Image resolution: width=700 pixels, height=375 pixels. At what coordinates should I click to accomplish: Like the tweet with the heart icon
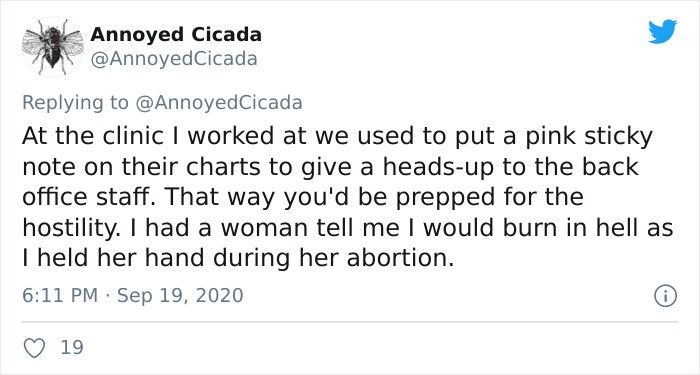coord(34,348)
